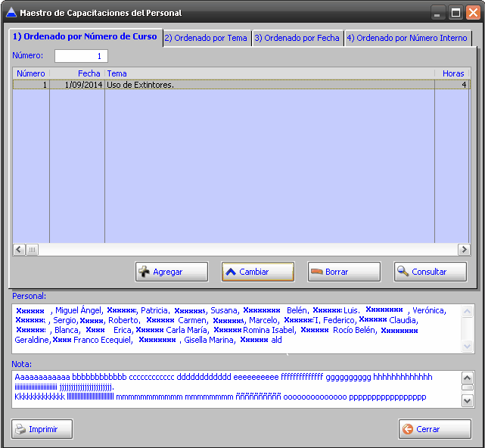This screenshot has width=485, height=448.
Task: Sort by the Número column header
Action: [31, 73]
